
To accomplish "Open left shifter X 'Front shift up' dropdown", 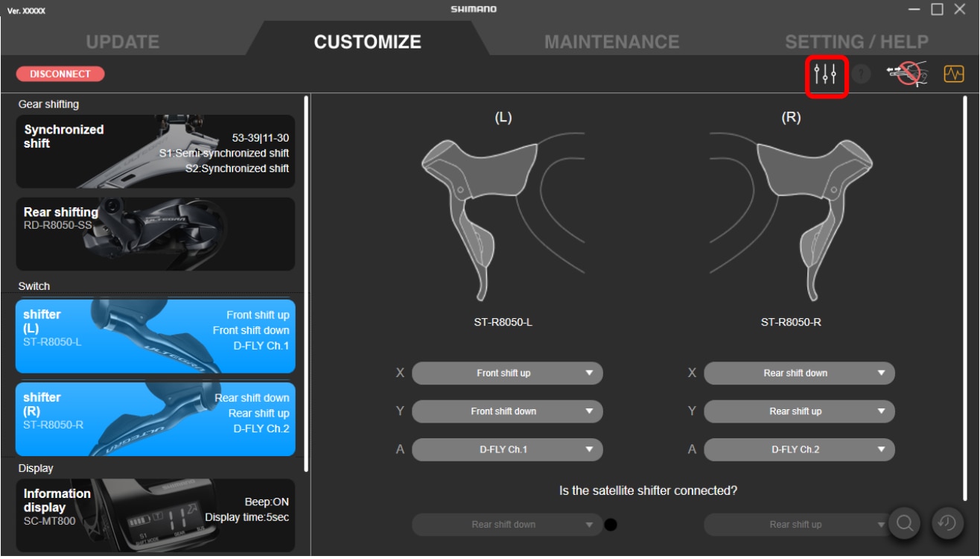I will tap(506, 373).
